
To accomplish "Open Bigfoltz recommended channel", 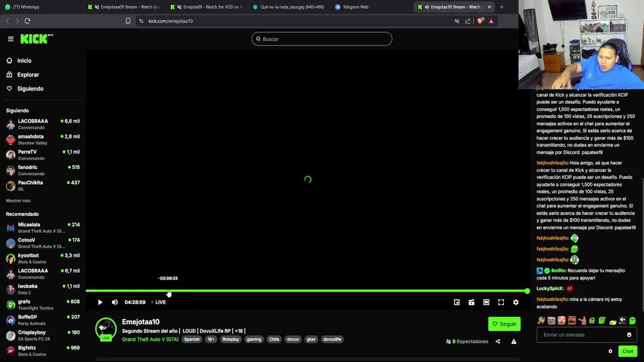I will (x=43, y=350).
